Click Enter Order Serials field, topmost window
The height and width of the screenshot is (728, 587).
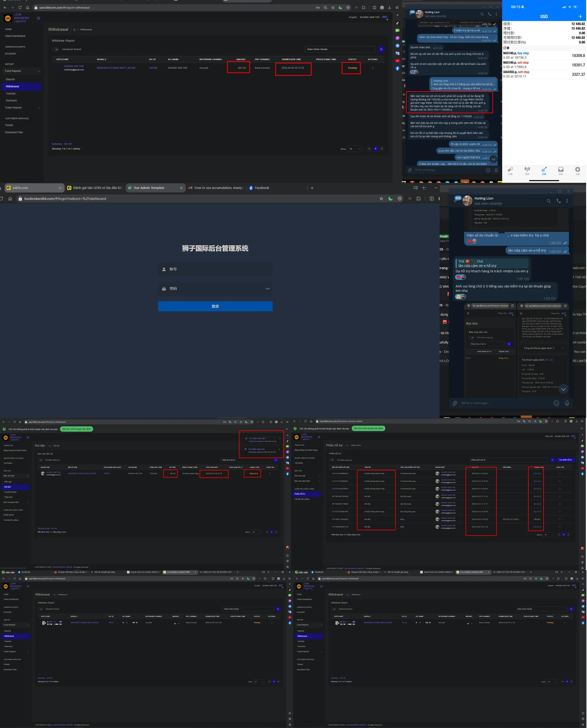pyautogui.click(x=340, y=49)
